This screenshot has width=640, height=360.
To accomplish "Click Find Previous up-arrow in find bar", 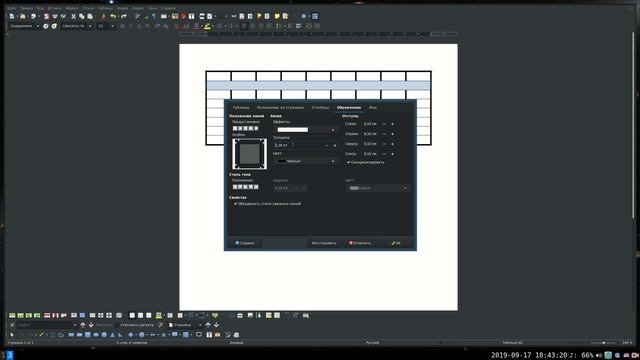I will tap(82, 325).
